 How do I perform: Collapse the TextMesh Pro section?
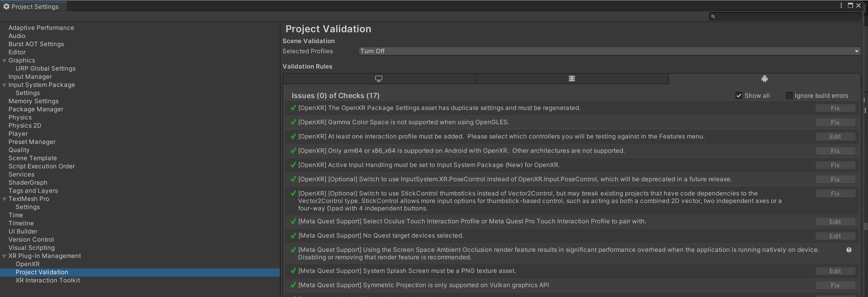coord(4,199)
